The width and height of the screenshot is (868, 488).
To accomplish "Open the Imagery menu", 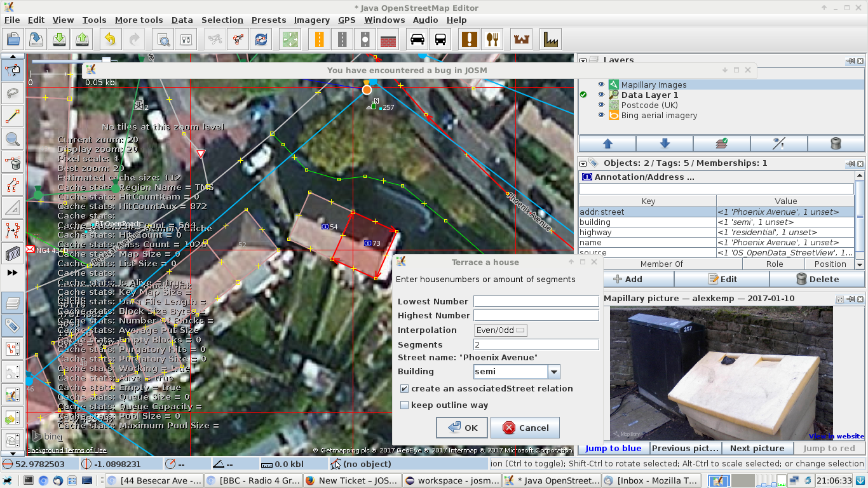I will (311, 20).
